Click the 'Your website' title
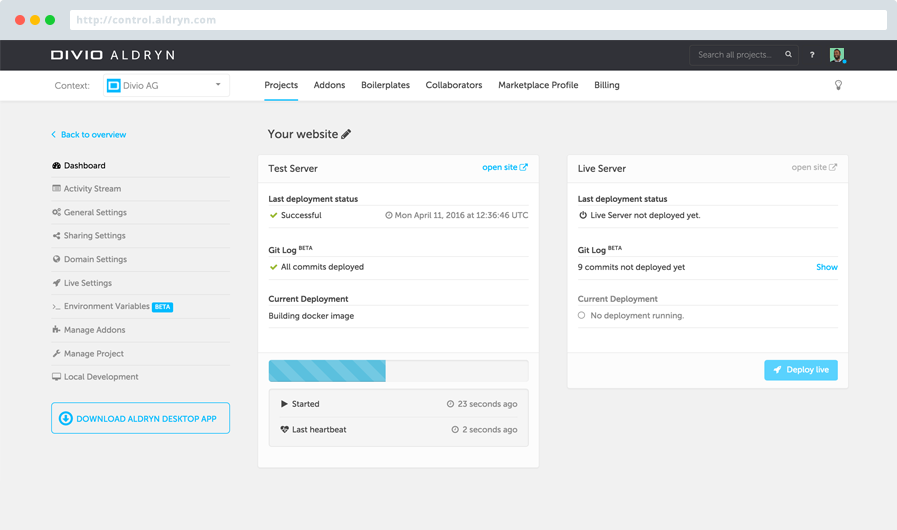The image size is (897, 530). [x=303, y=134]
